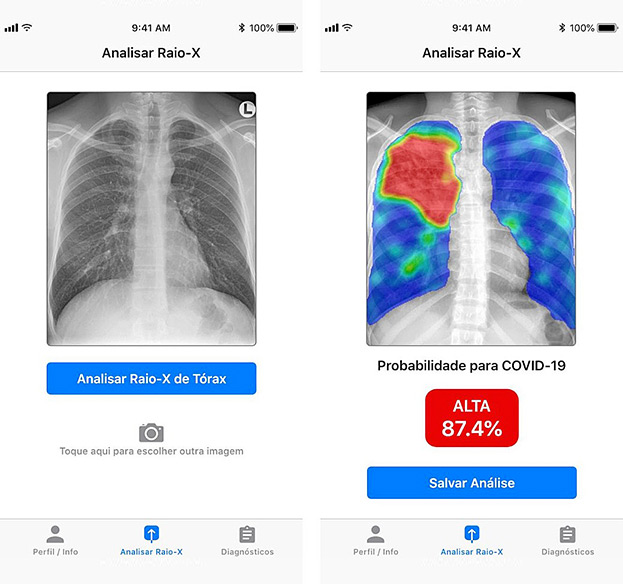Open Diagnósticos clipboard icon on right screen

click(x=567, y=534)
